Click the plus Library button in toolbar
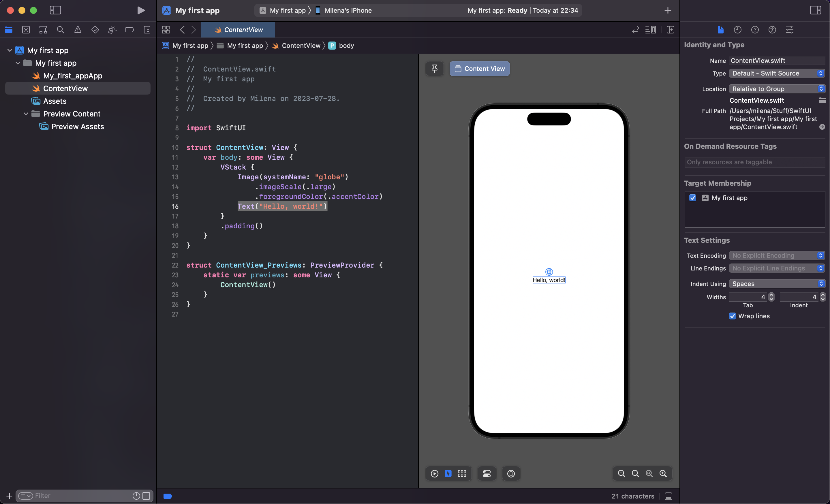Screen dimensions: 830x504 click(x=668, y=10)
